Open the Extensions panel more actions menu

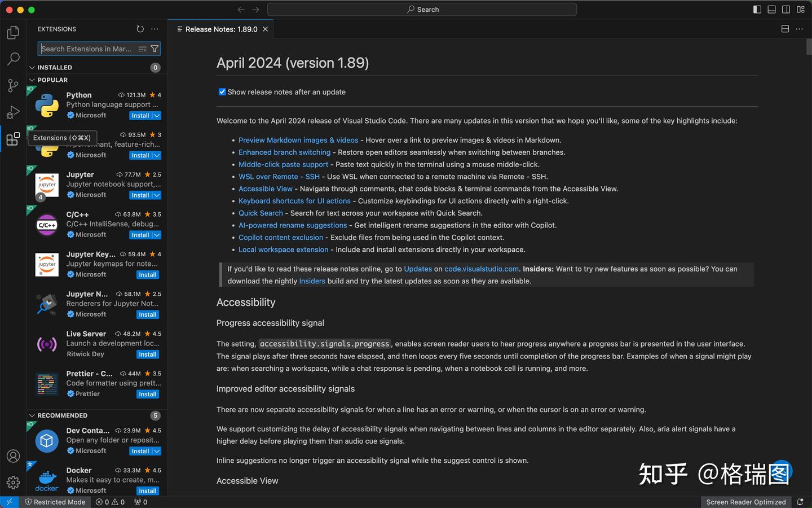click(155, 29)
